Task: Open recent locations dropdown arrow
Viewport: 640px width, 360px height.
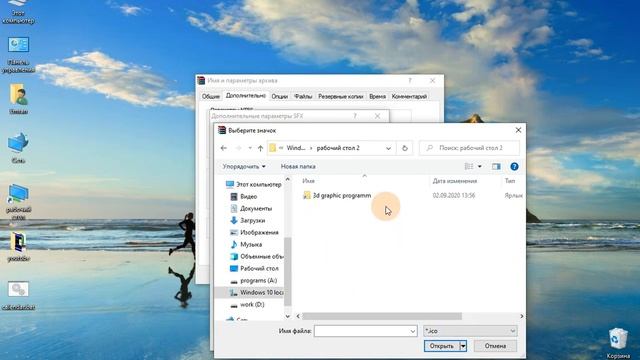Action: [x=250, y=148]
